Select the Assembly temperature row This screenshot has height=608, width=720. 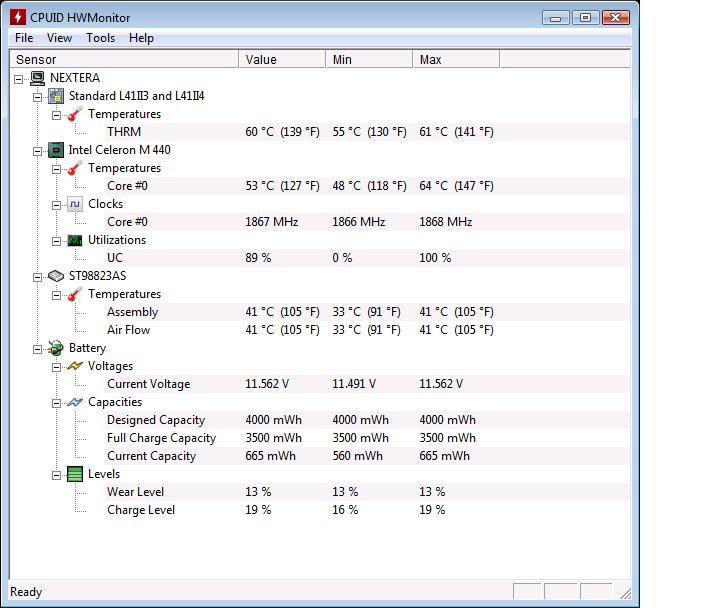(367, 312)
